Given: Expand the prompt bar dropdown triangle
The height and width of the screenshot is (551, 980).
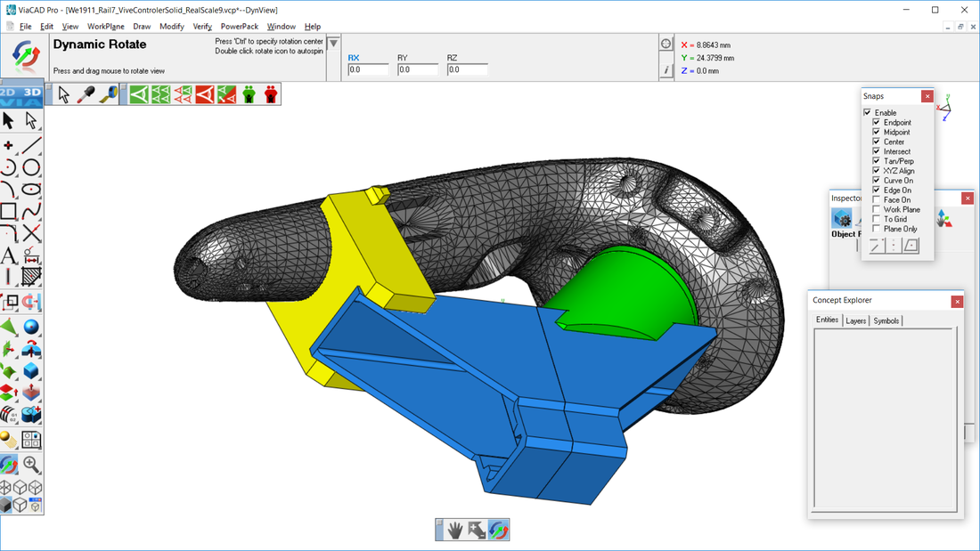Looking at the screenshot, I should coord(333,44).
